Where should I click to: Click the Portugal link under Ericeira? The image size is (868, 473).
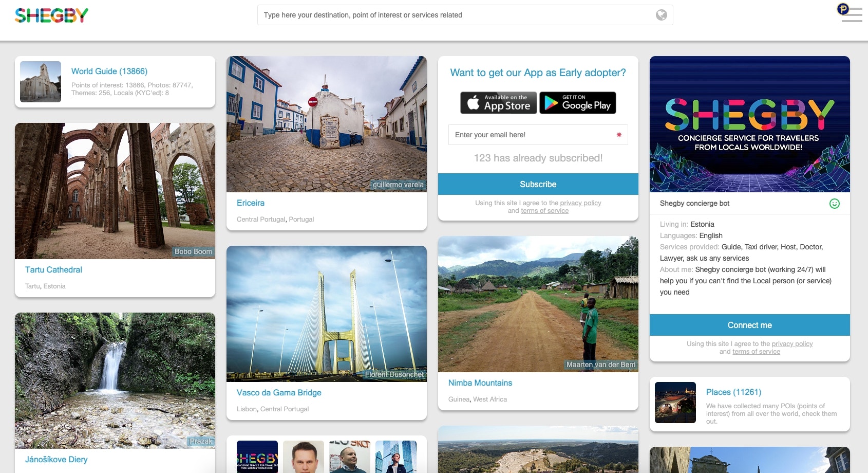pyautogui.click(x=301, y=220)
